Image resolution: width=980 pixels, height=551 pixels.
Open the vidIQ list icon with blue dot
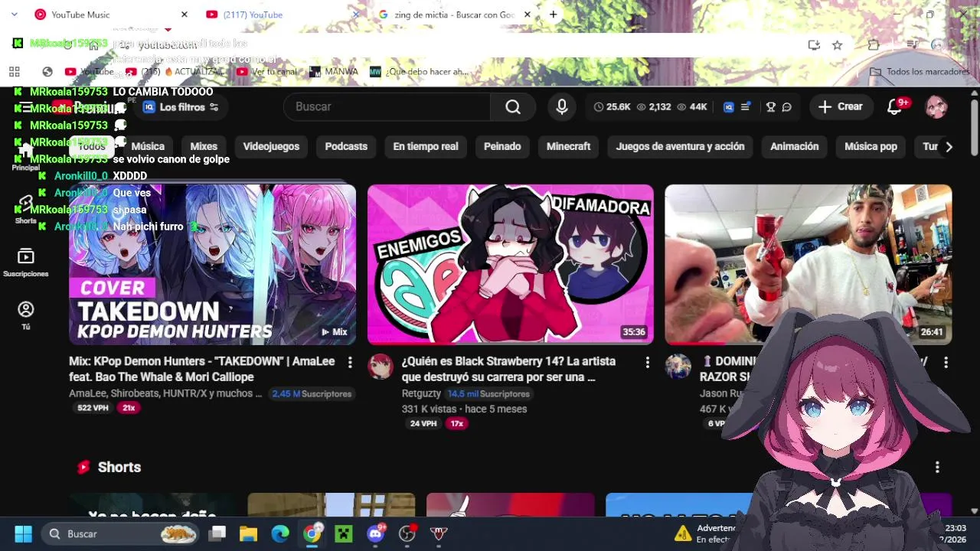pos(745,107)
